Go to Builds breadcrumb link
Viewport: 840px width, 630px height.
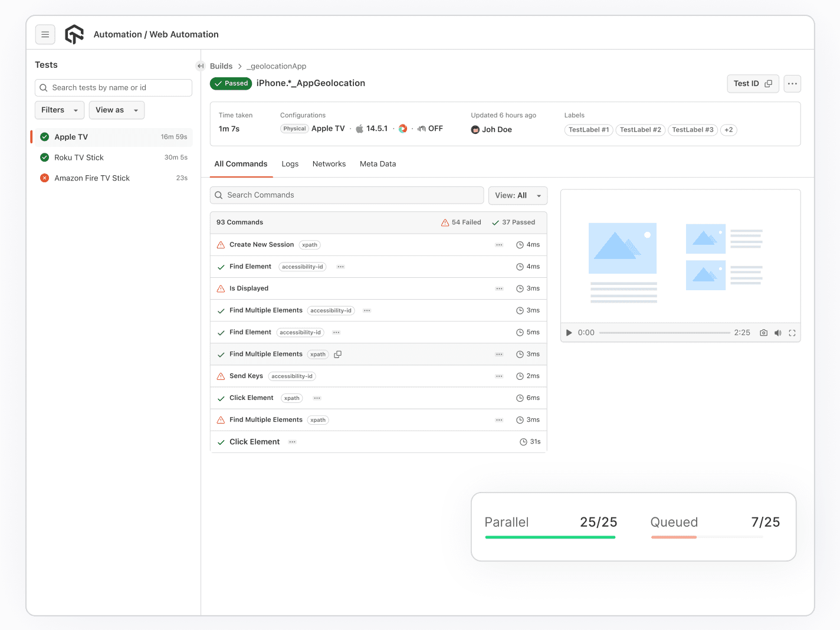pyautogui.click(x=221, y=66)
